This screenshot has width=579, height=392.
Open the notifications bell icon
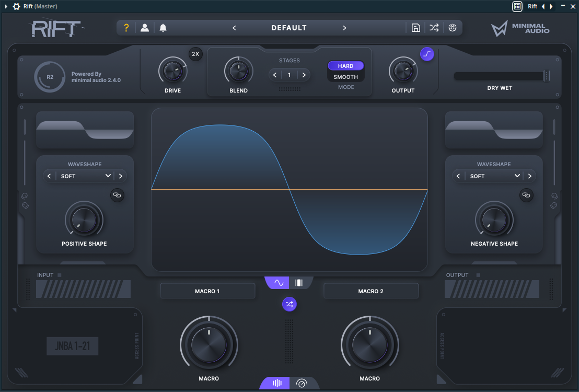click(x=163, y=28)
